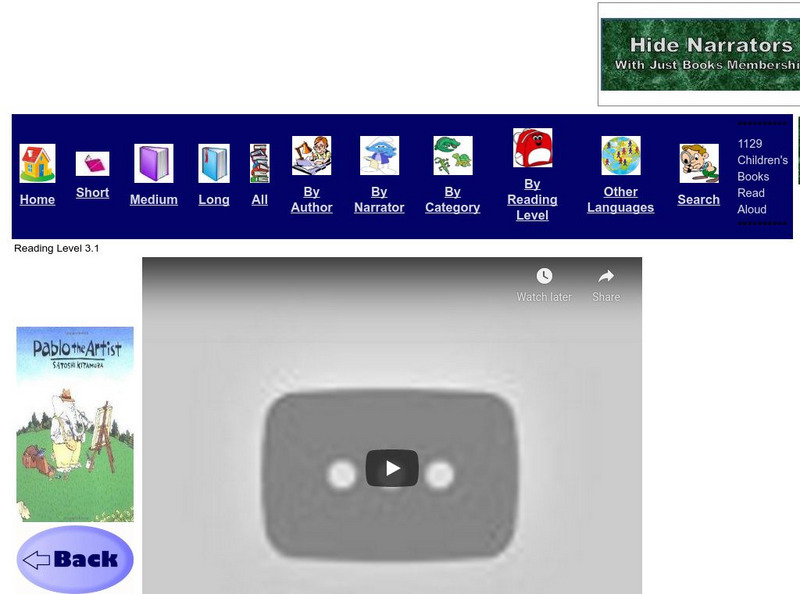800x594 pixels.
Task: Browse books By Author link
Action: [311, 200]
